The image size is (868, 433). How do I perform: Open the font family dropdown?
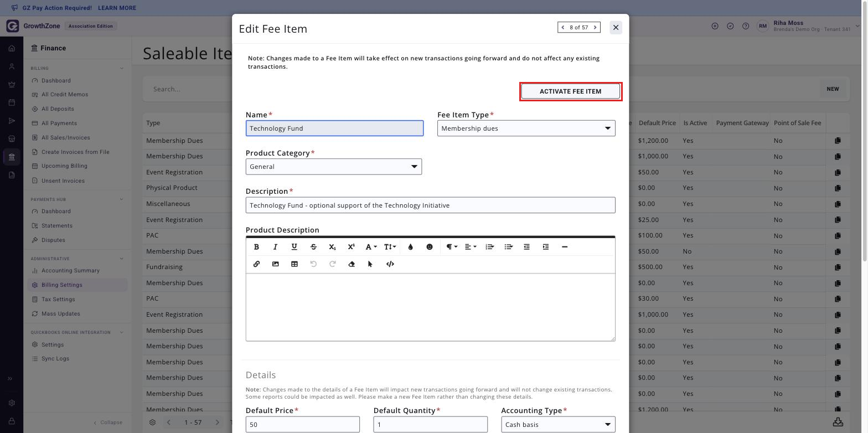370,247
